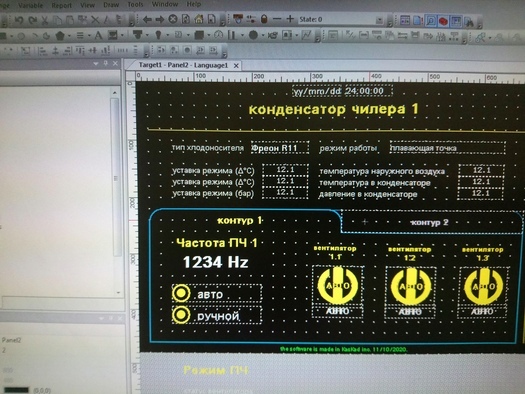Viewport: 525px width, 394px height.
Task: Select the Target1 - Panel2 - Language1 tab
Action: (183, 65)
